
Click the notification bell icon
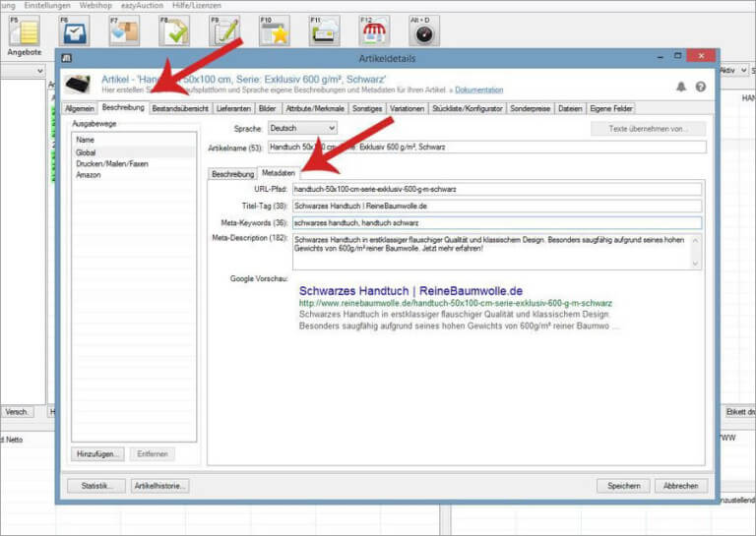681,87
